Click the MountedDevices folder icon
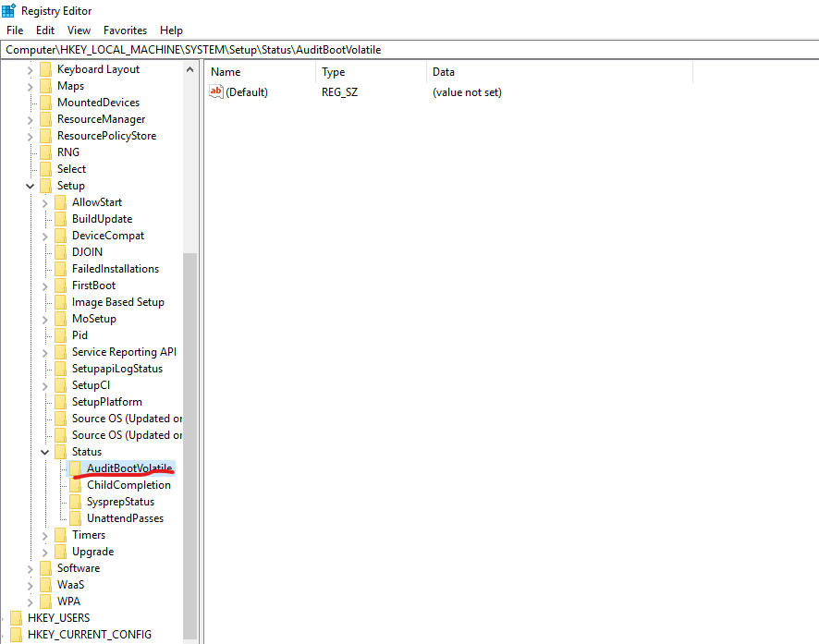Viewport: 819px width, 644px height. point(46,103)
